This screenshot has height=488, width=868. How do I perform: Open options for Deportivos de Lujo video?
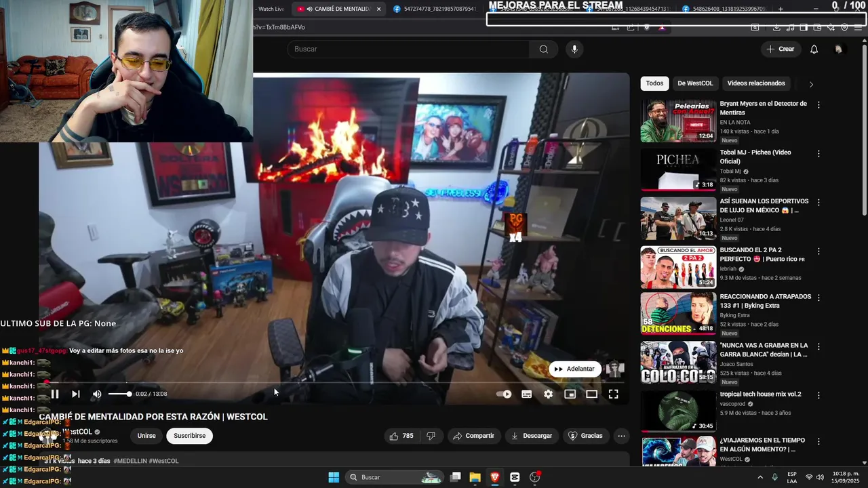(818, 203)
